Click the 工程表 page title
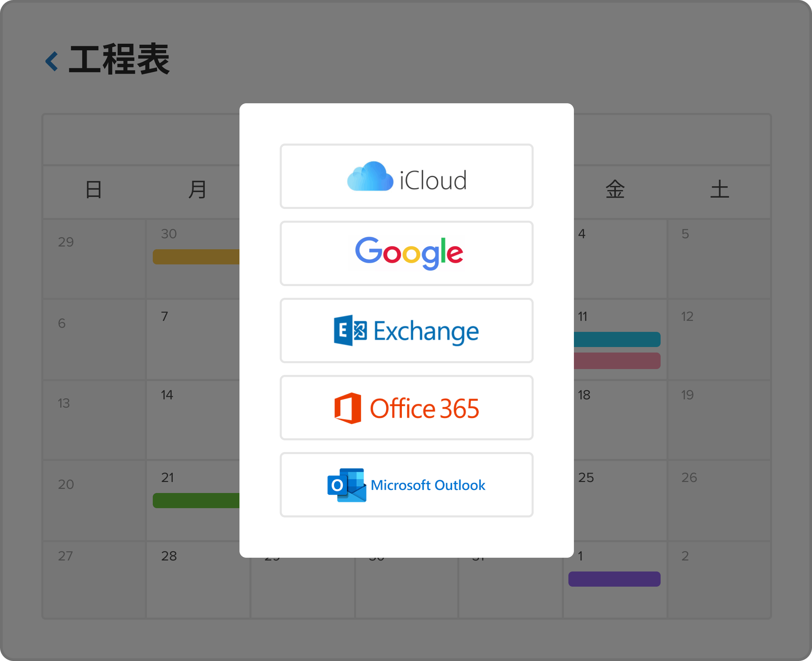The height and width of the screenshot is (661, 812). 119,59
